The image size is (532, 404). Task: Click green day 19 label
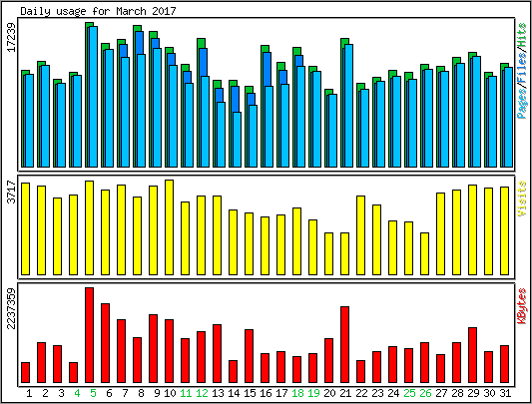pos(313,393)
